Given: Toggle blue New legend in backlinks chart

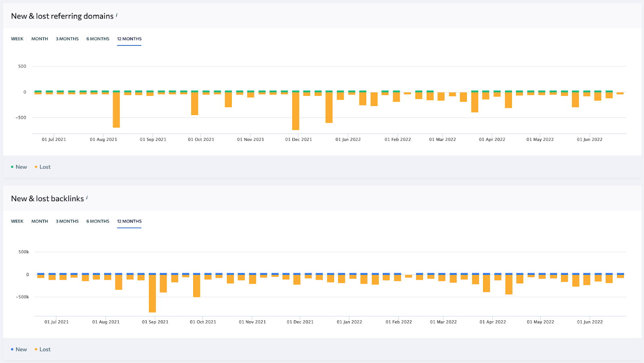Looking at the screenshot, I should coord(19,349).
